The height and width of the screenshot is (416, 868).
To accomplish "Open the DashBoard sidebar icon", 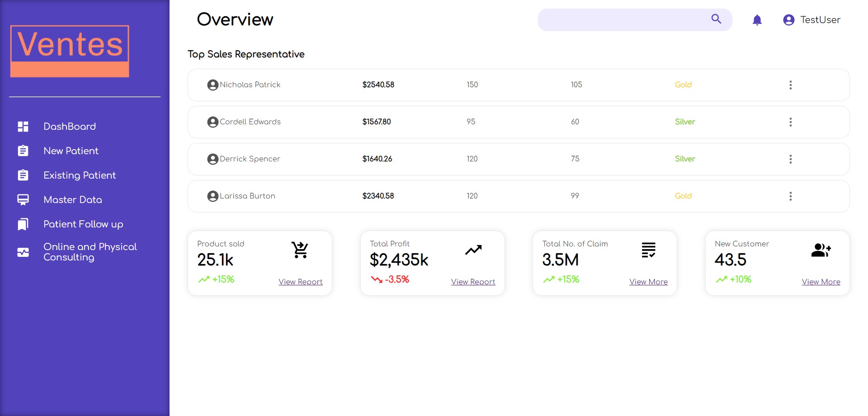I will pyautogui.click(x=23, y=126).
